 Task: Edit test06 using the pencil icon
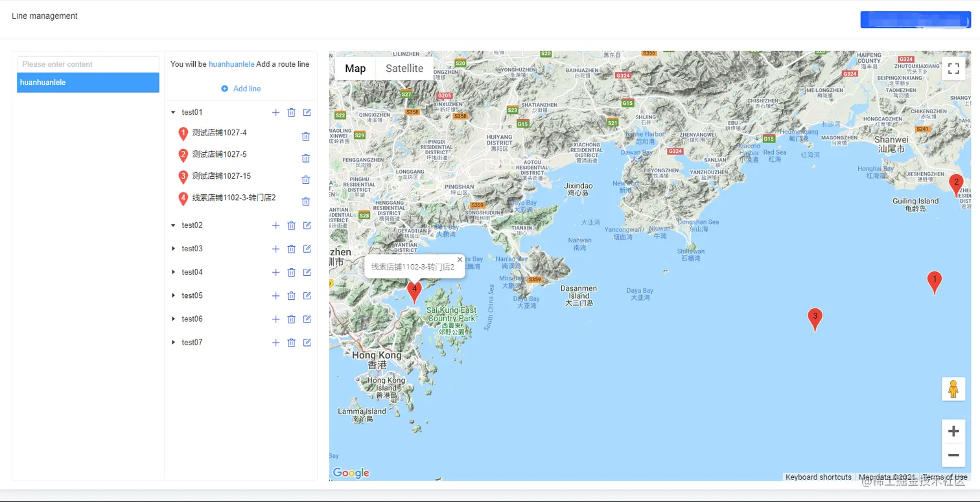[x=307, y=319]
